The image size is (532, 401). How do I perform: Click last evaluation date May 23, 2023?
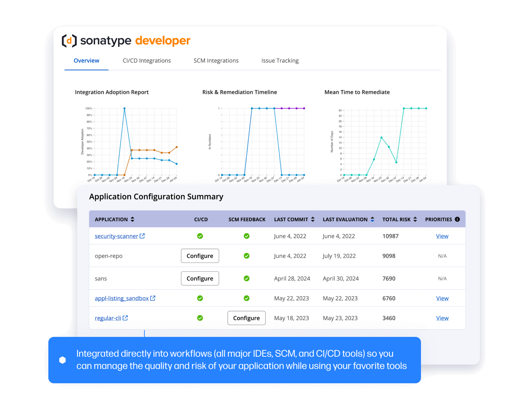[x=340, y=318]
